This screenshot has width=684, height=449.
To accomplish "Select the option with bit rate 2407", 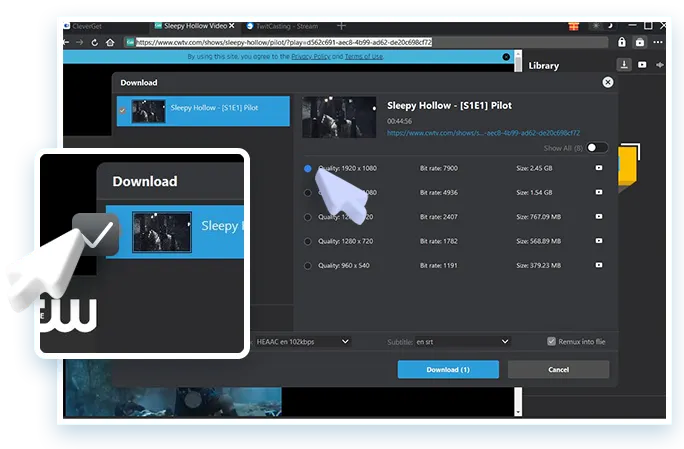I will pos(308,217).
